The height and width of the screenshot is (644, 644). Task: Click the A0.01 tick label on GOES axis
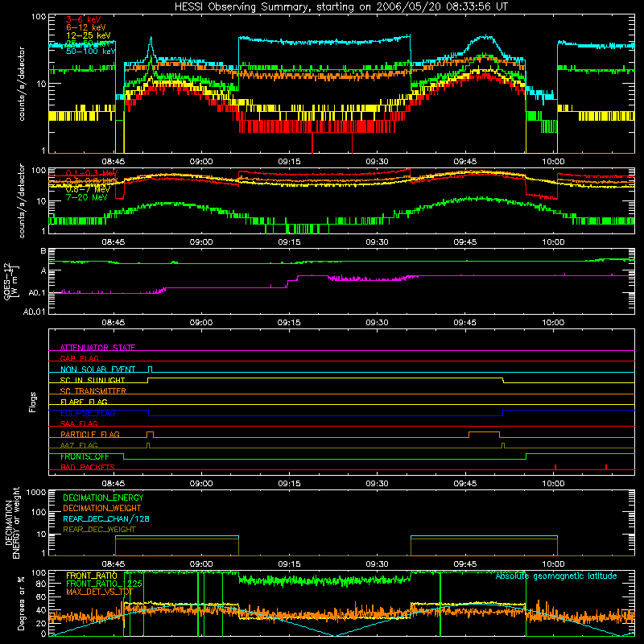(35, 312)
